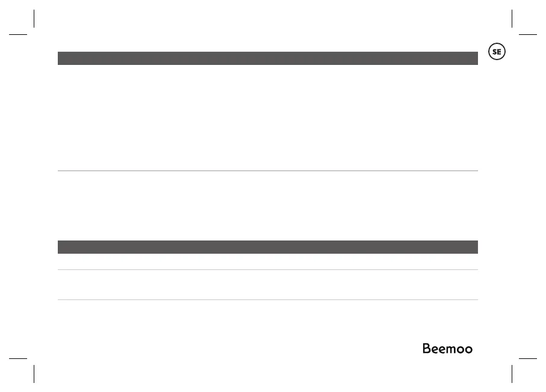
Task: Click the divider line just below the lower header bar
Action: click(267, 269)
